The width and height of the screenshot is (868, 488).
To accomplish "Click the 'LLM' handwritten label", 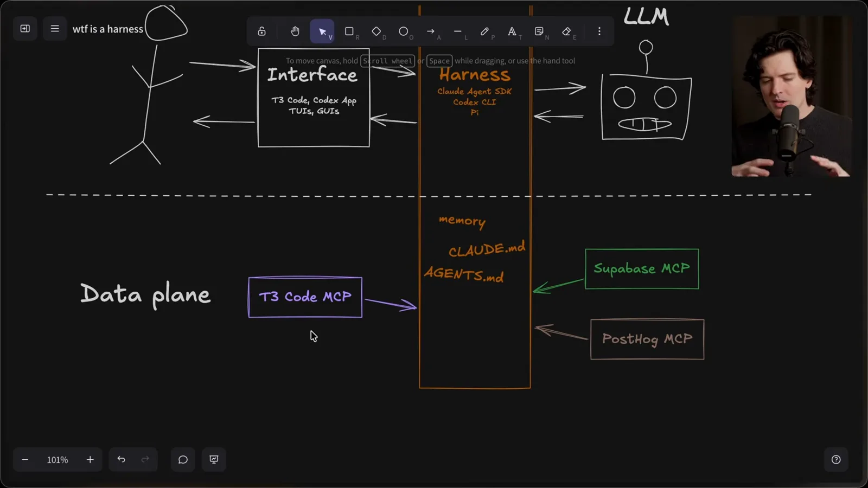I will 646,16.
